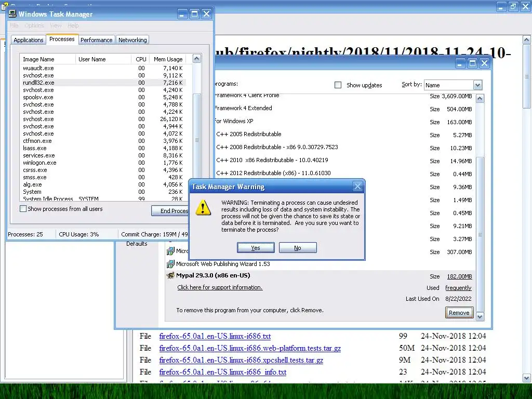Close the Windows Task Manager window
532x399 pixels.
206,14
